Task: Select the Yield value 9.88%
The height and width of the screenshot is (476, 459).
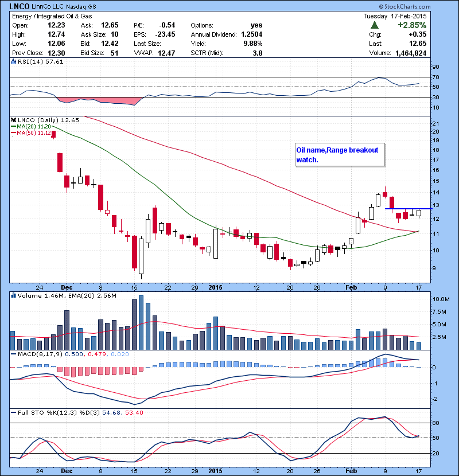Action: 253,44
